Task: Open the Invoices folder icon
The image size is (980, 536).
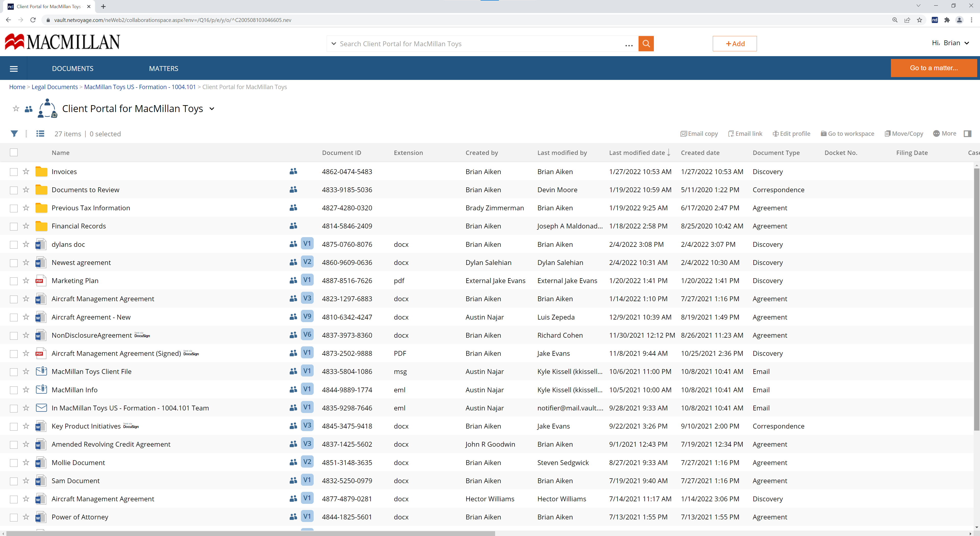Action: 41,172
